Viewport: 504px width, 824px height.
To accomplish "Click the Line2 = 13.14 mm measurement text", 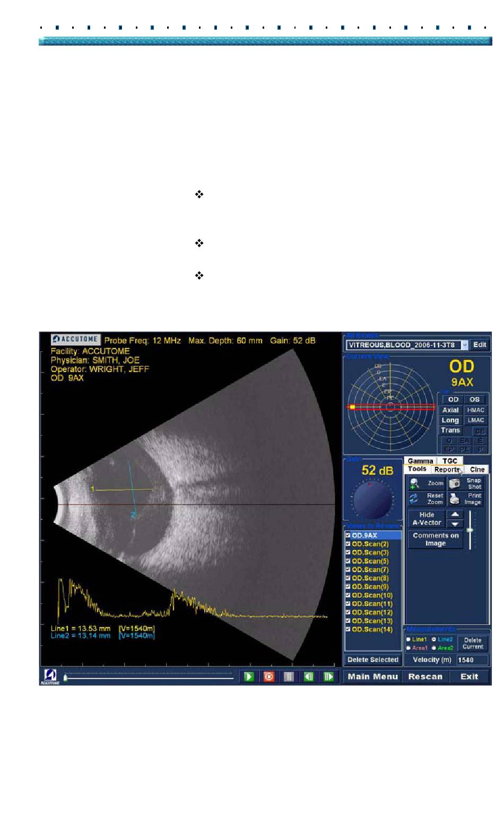I will click(x=81, y=636).
